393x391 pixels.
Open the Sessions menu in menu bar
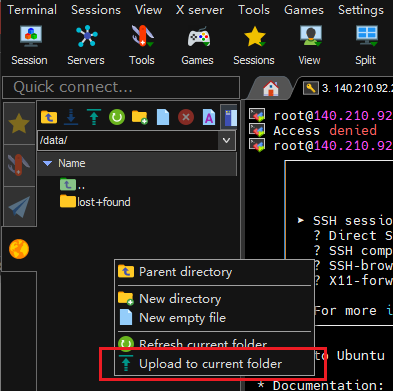click(96, 10)
